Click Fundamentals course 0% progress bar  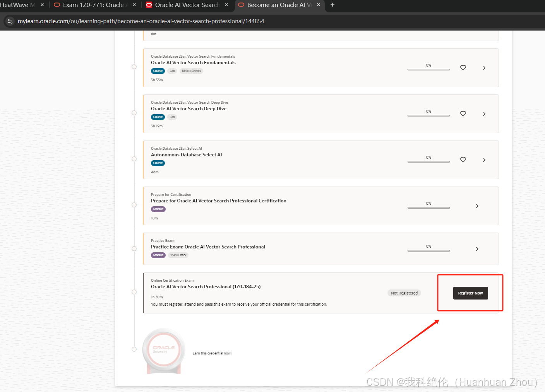[428, 70]
